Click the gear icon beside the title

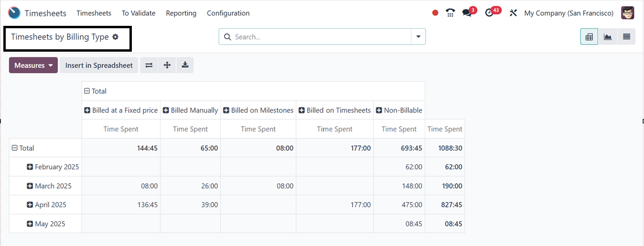[x=115, y=37]
